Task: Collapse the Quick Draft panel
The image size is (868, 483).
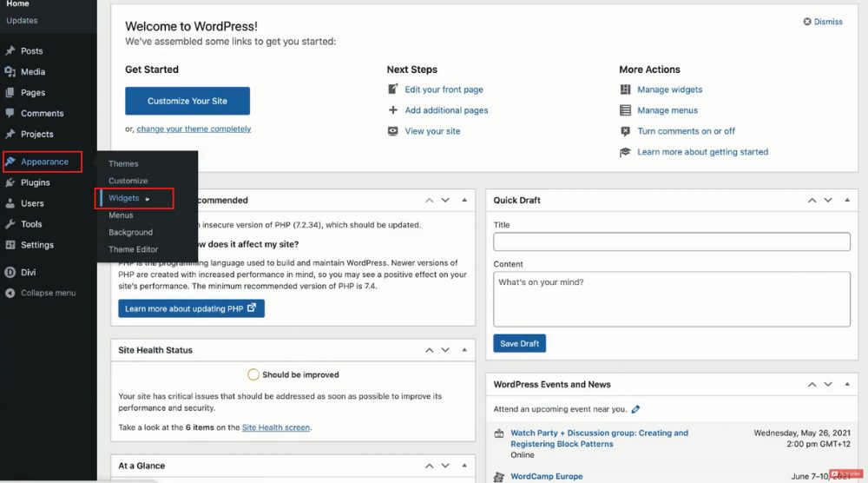Action: (847, 200)
